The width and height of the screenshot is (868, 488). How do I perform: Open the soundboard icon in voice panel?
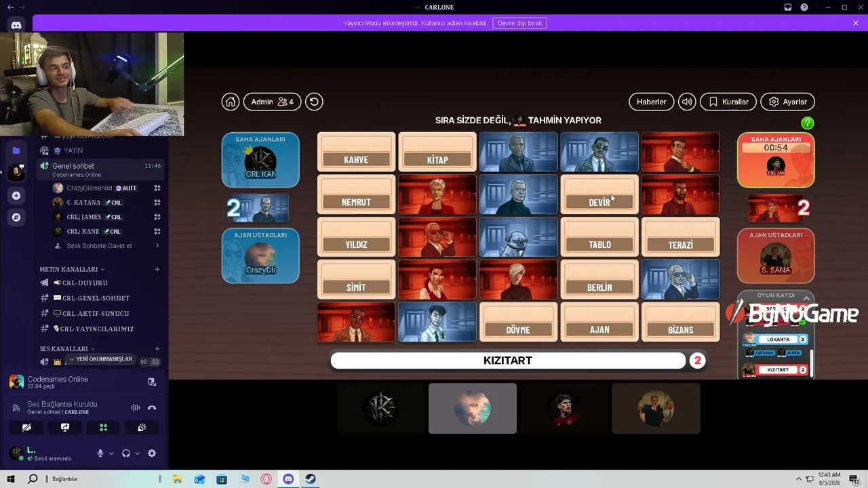[x=142, y=428]
